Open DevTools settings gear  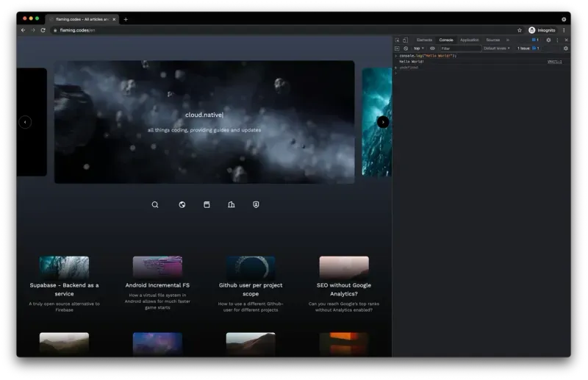point(548,40)
